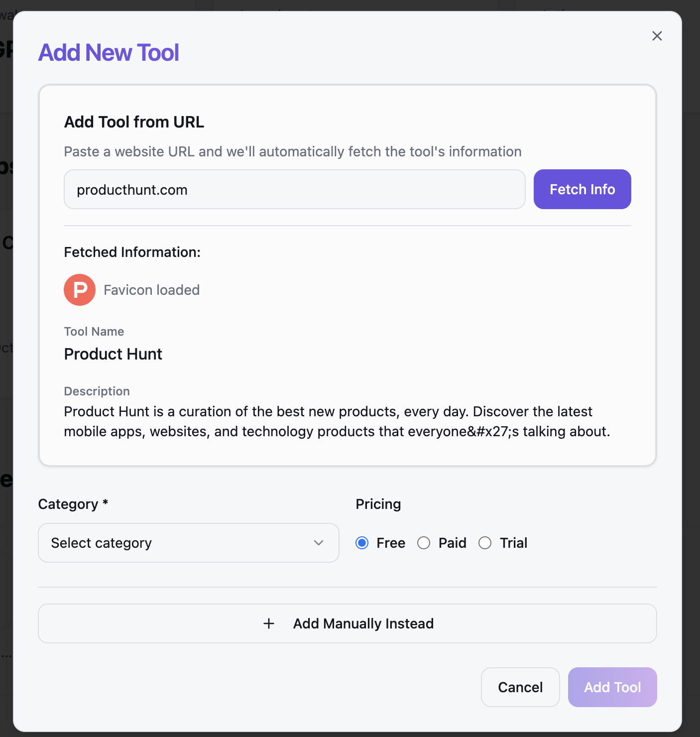The image size is (700, 737).
Task: Click the plus icon beside Add Manually
Action: point(269,623)
